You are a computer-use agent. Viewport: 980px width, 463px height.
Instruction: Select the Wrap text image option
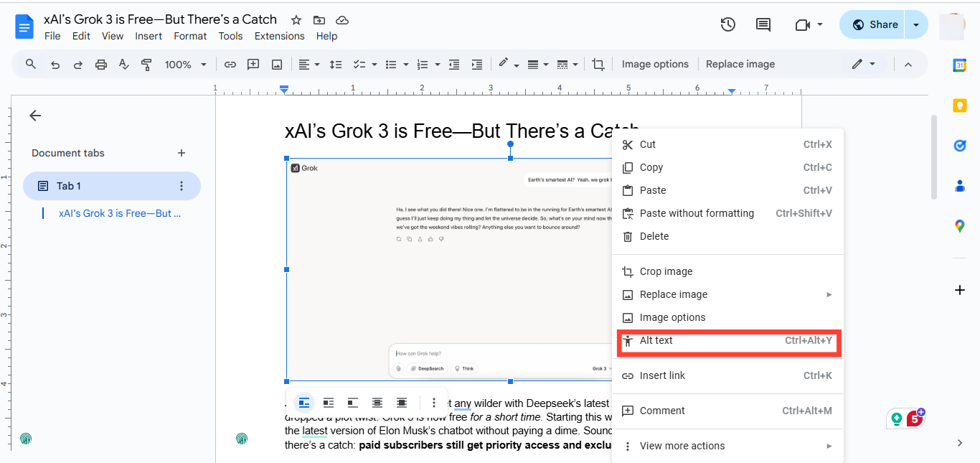pyautogui.click(x=329, y=403)
